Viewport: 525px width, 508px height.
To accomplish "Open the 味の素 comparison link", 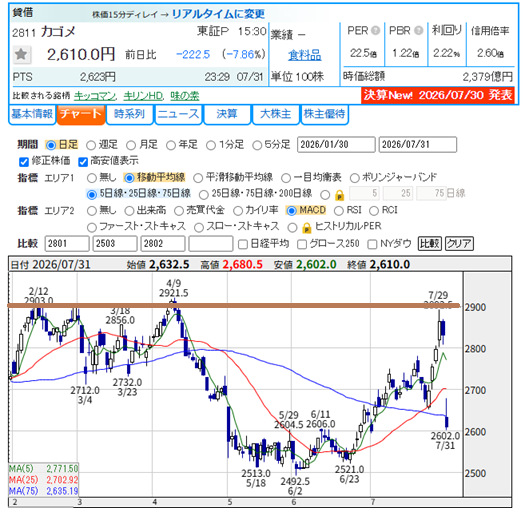I will click(185, 96).
